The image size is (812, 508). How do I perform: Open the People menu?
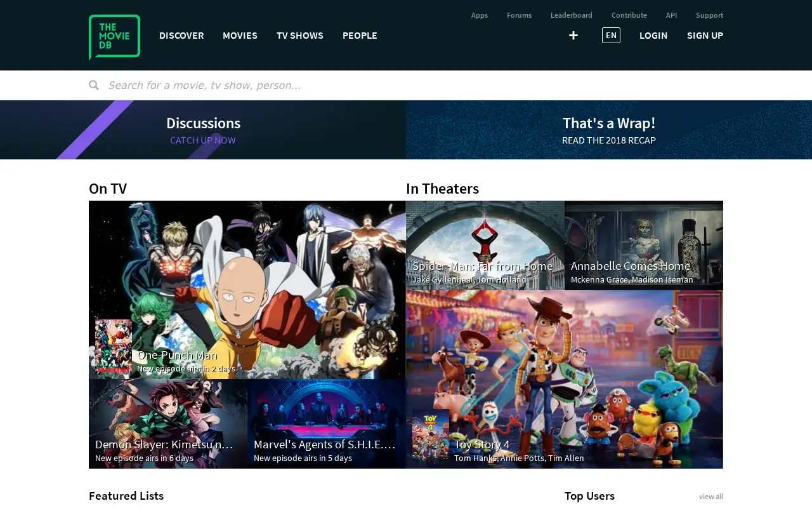click(x=360, y=36)
